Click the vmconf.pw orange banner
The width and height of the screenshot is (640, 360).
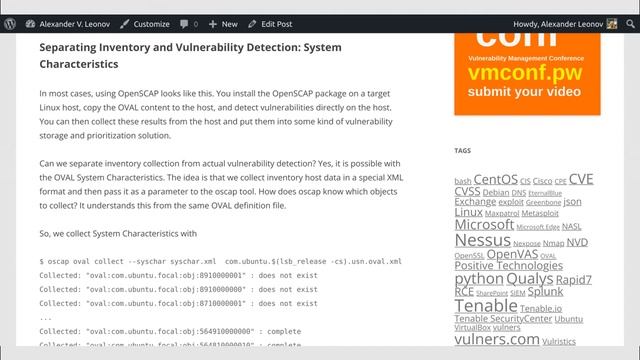[527, 74]
